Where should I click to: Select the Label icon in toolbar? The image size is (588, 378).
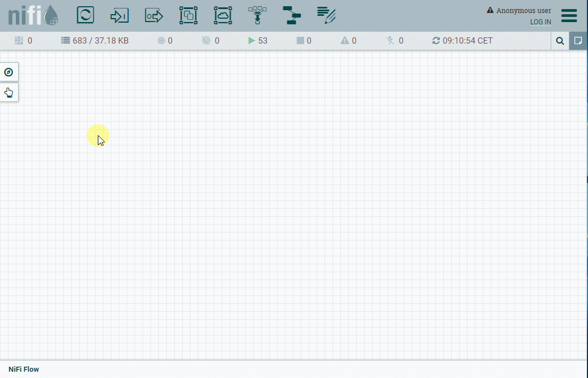point(326,15)
